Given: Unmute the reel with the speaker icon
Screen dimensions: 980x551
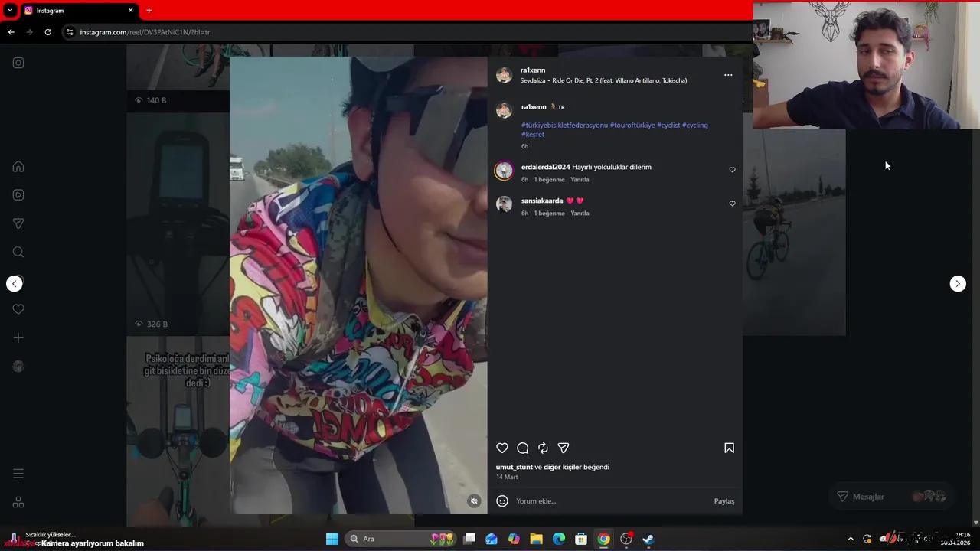Looking at the screenshot, I should pyautogui.click(x=474, y=501).
